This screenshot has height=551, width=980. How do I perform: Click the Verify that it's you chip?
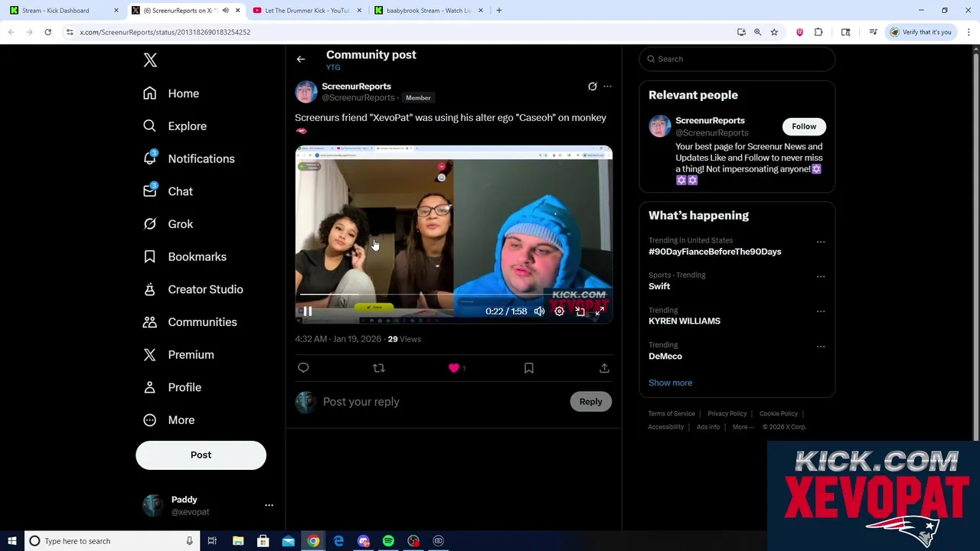point(920,32)
